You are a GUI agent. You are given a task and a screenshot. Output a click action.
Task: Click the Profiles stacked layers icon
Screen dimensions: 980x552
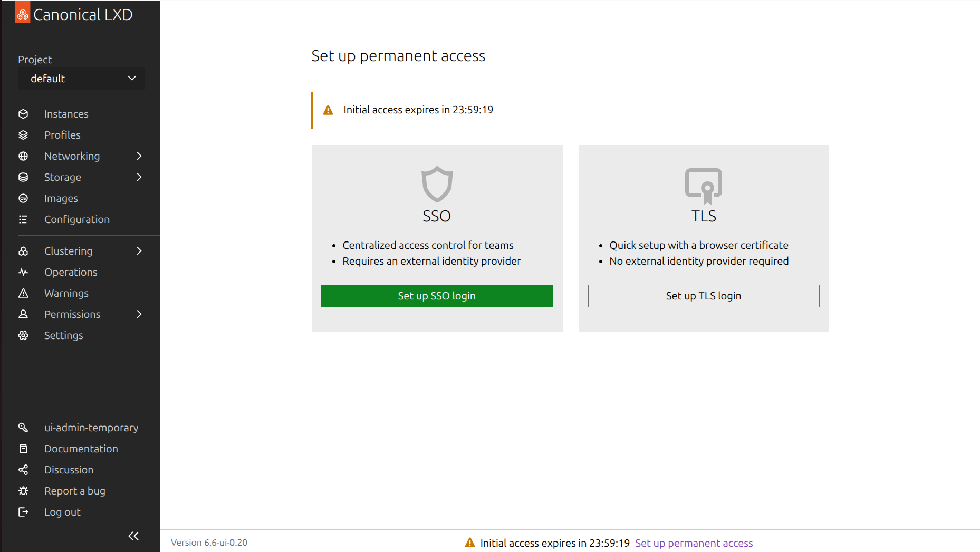[23, 135]
